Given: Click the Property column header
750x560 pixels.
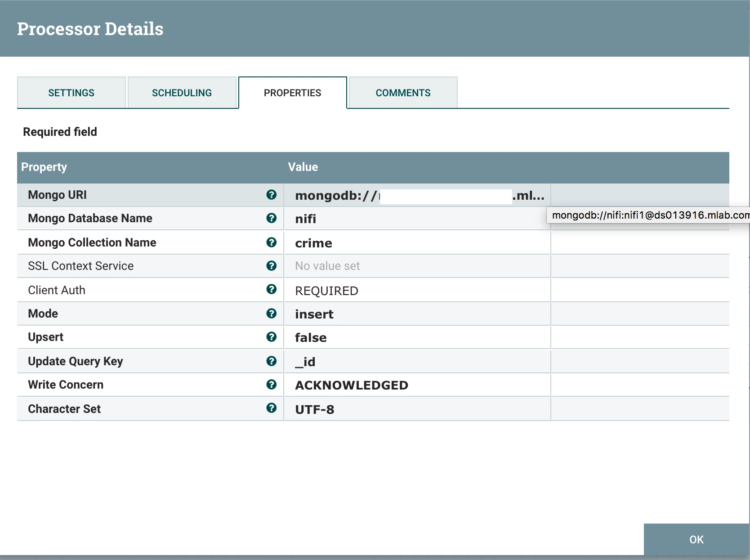Looking at the screenshot, I should coord(44,167).
